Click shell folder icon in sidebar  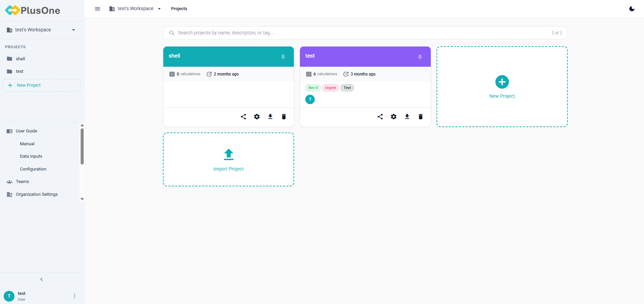click(x=9, y=59)
